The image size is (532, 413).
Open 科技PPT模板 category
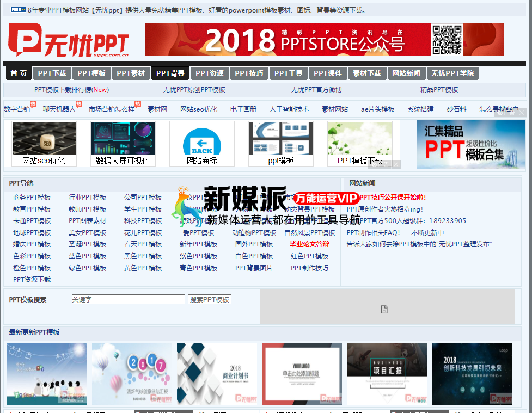point(143,221)
